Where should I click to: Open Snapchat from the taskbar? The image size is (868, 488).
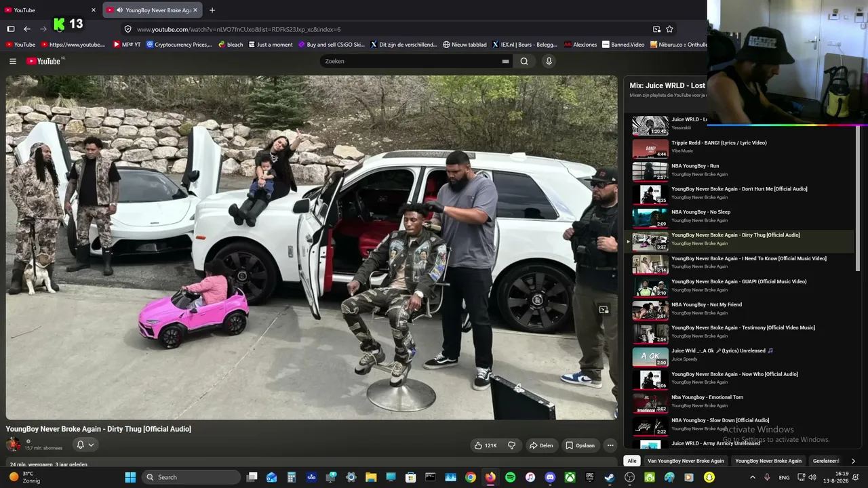tap(709, 477)
